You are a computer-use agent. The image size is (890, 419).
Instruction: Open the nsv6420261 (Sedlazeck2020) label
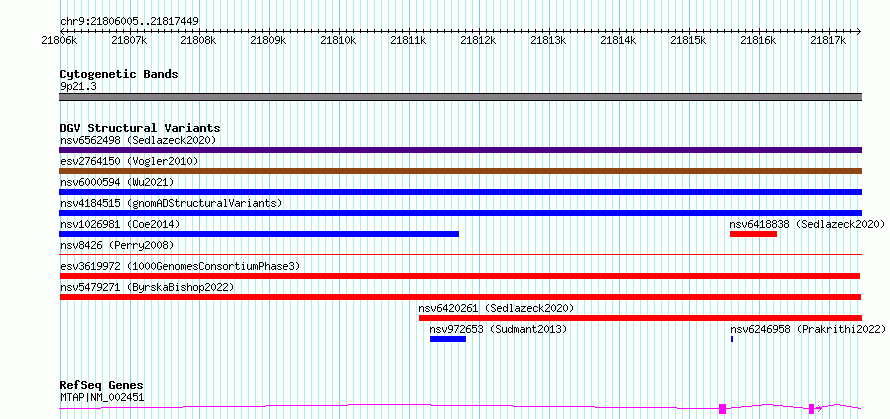(497, 308)
